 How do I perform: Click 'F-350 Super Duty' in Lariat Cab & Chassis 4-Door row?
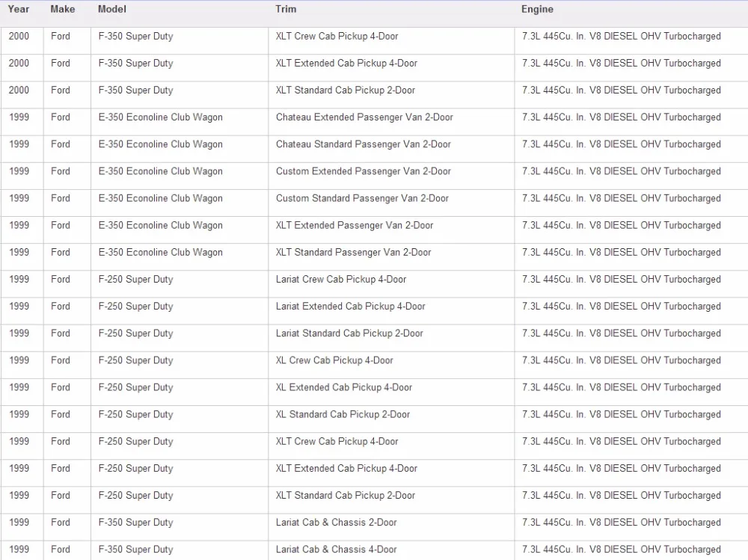click(x=135, y=550)
